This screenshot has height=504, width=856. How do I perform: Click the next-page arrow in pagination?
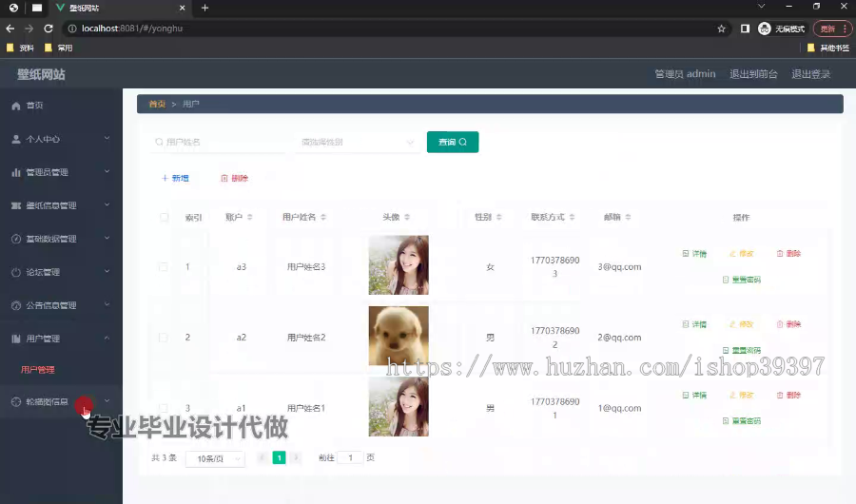point(296,457)
